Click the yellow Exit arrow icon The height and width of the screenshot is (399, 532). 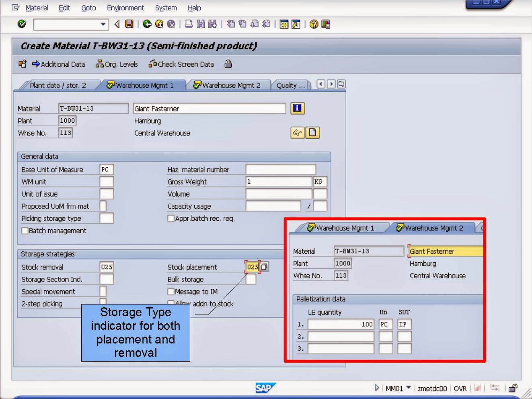tap(159, 24)
